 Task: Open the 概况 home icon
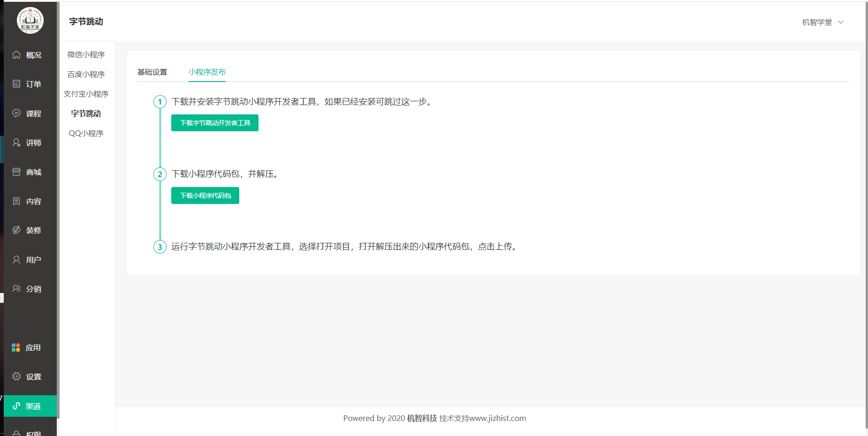[16, 55]
